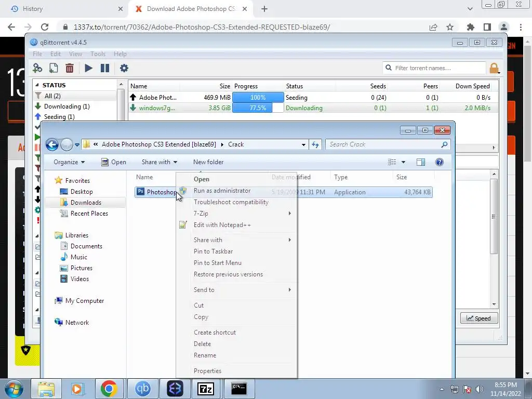Click Chrome side panel icon
The width and height of the screenshot is (532, 399).
click(487, 27)
